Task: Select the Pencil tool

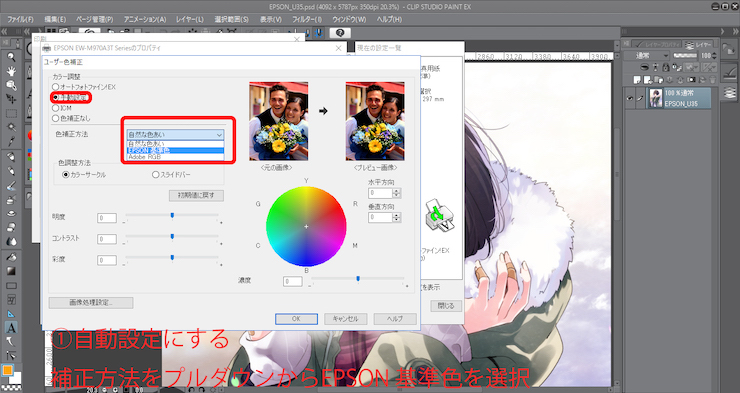Action: point(11,171)
